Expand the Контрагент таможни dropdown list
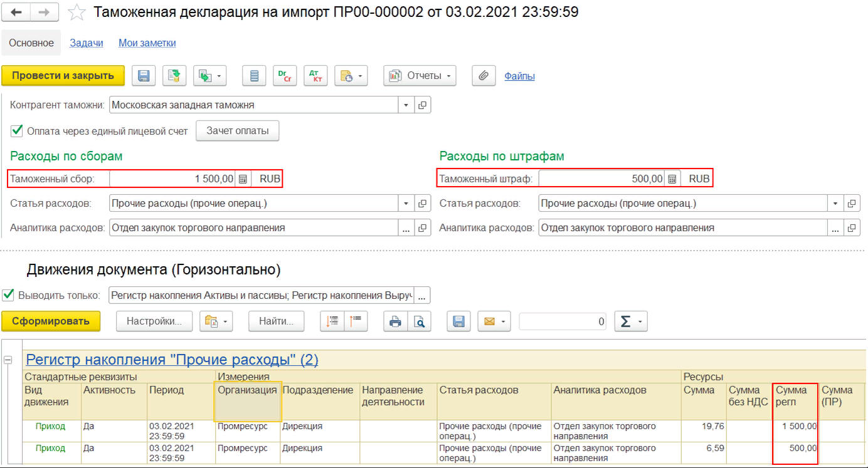This screenshot has width=868, height=468. coord(406,105)
